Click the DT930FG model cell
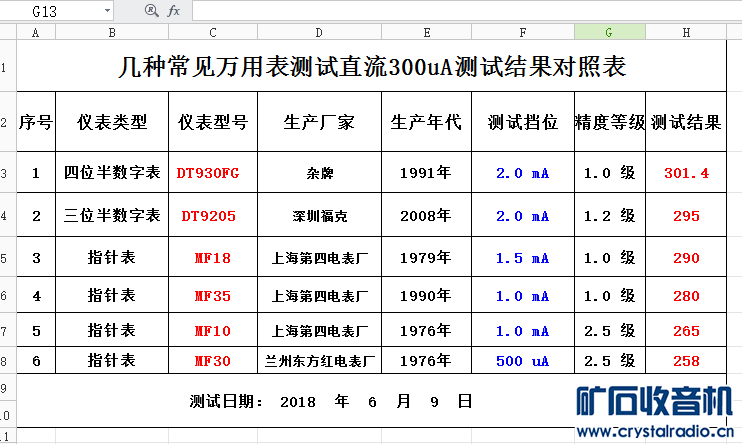742x444 pixels. coord(213,173)
